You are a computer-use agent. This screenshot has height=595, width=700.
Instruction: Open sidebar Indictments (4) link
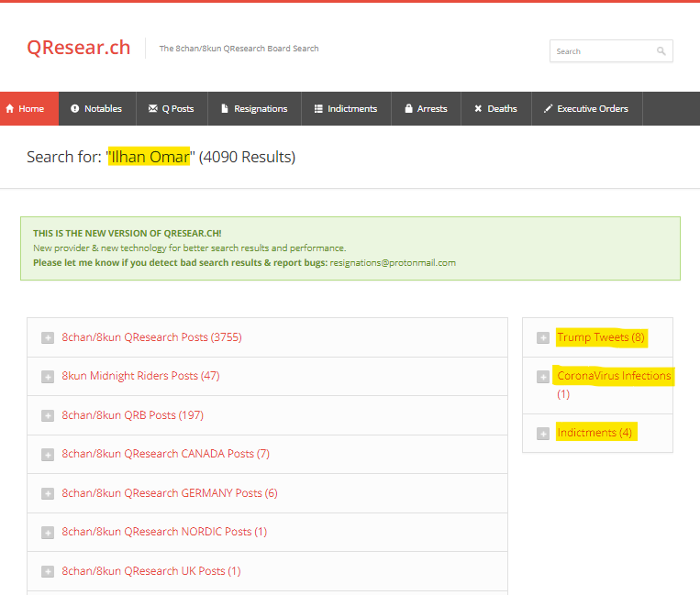(x=594, y=432)
